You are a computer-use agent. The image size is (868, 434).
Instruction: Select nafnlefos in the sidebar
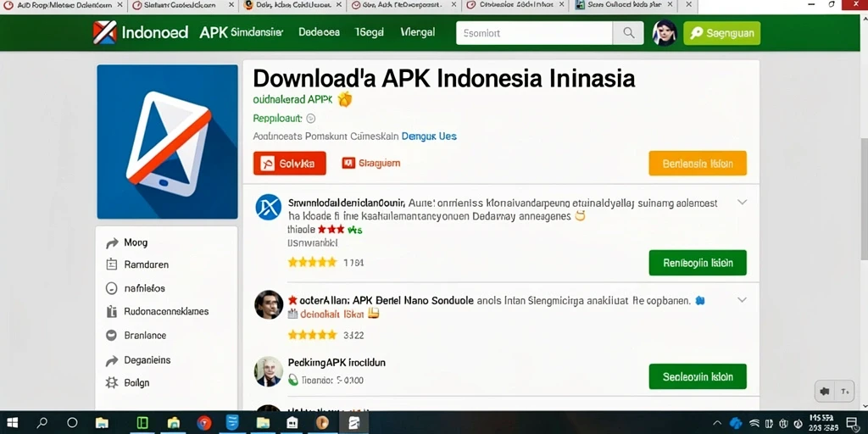pyautogui.click(x=135, y=288)
